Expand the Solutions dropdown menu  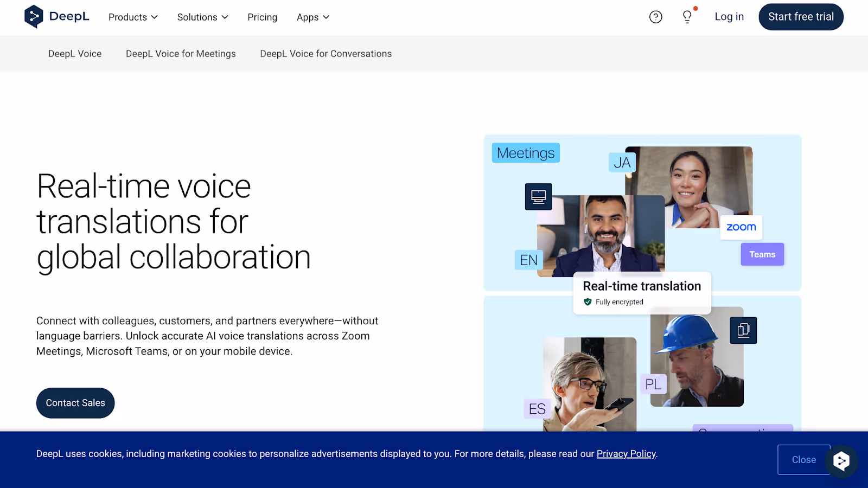pos(203,17)
